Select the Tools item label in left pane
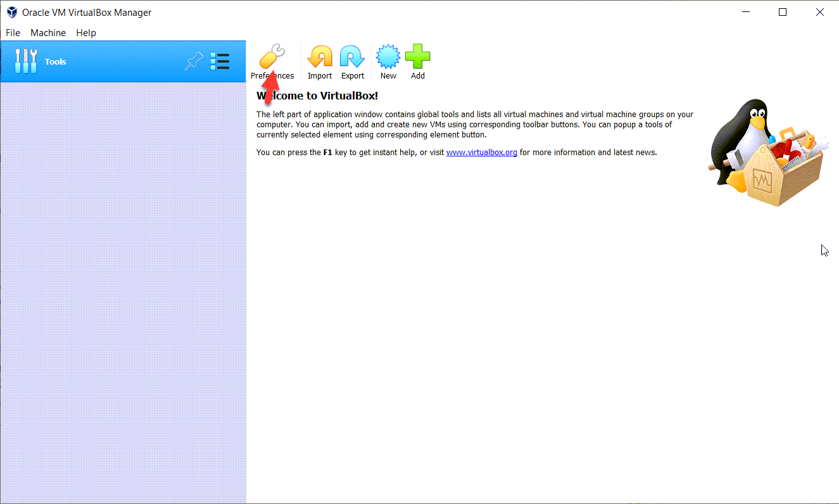Screen dimensions: 839x504 pos(56,62)
